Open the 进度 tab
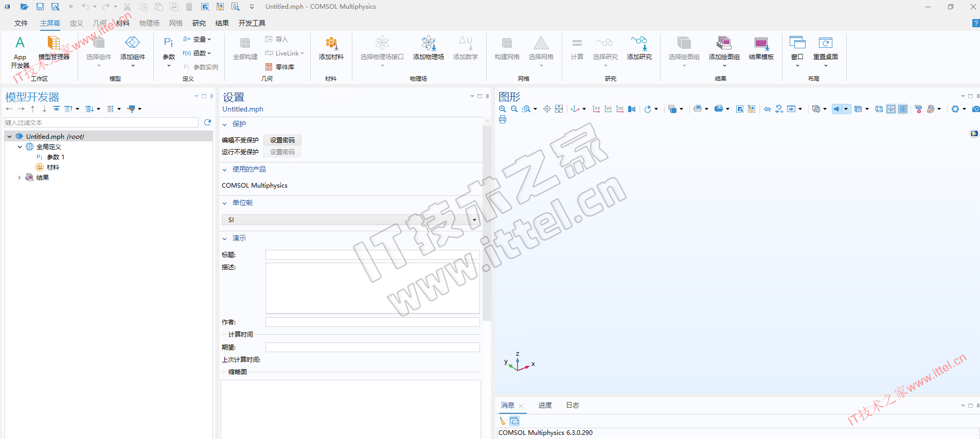980x439 pixels. tap(545, 405)
